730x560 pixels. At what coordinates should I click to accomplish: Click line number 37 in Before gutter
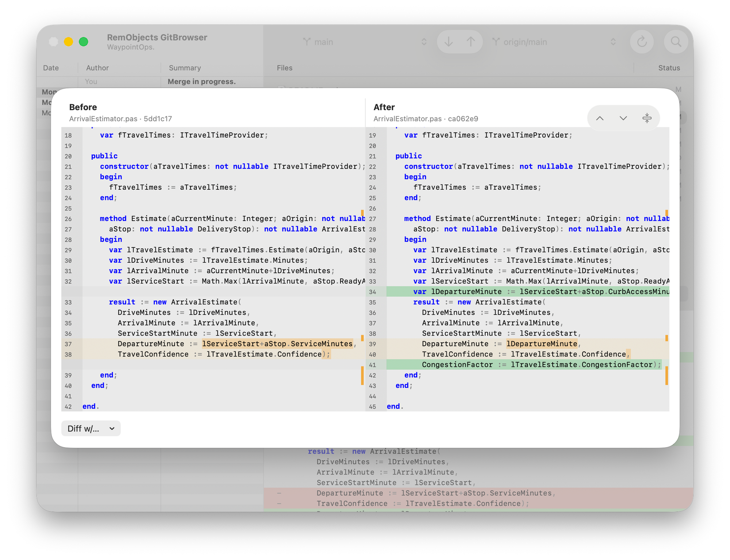(x=68, y=344)
